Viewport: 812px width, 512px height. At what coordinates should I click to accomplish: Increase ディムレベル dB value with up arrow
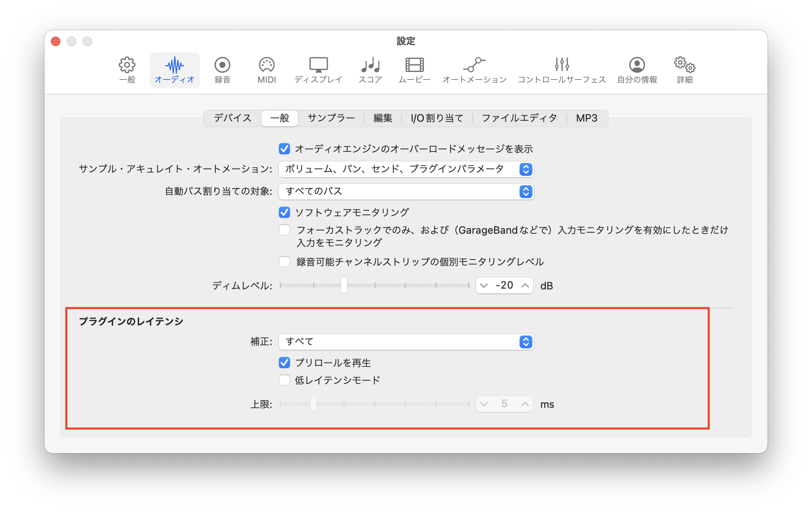(525, 285)
